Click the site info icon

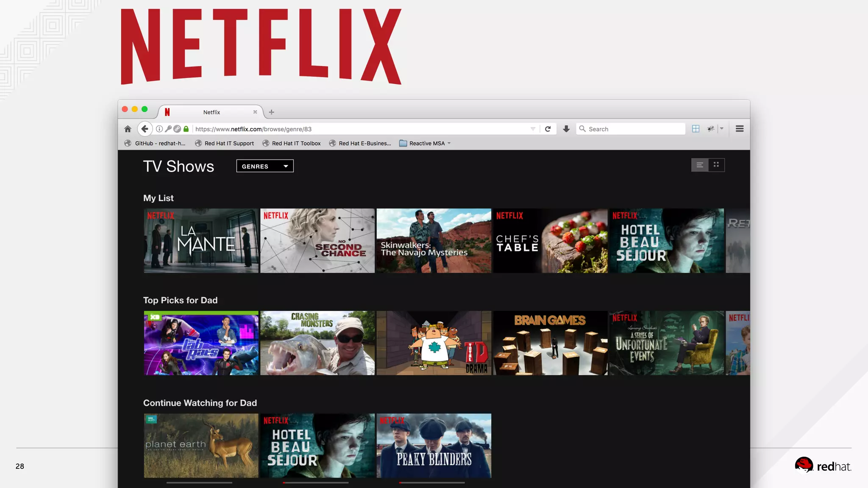tap(159, 129)
